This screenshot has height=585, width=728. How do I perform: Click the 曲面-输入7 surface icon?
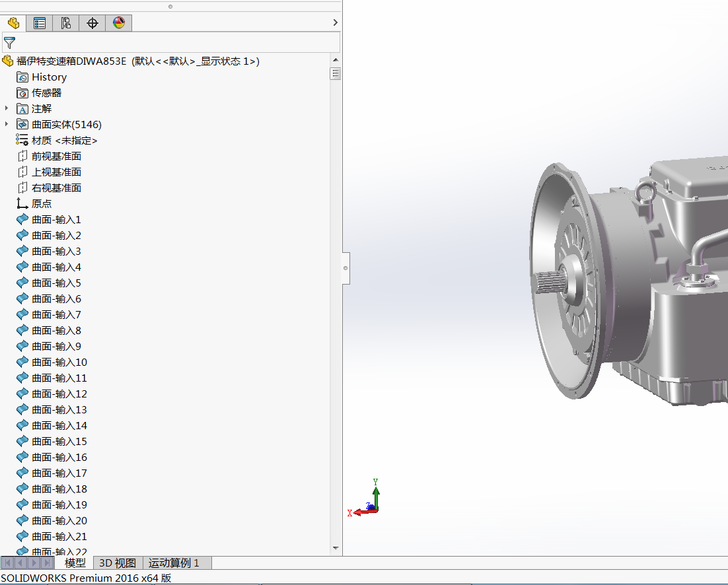[x=22, y=314]
